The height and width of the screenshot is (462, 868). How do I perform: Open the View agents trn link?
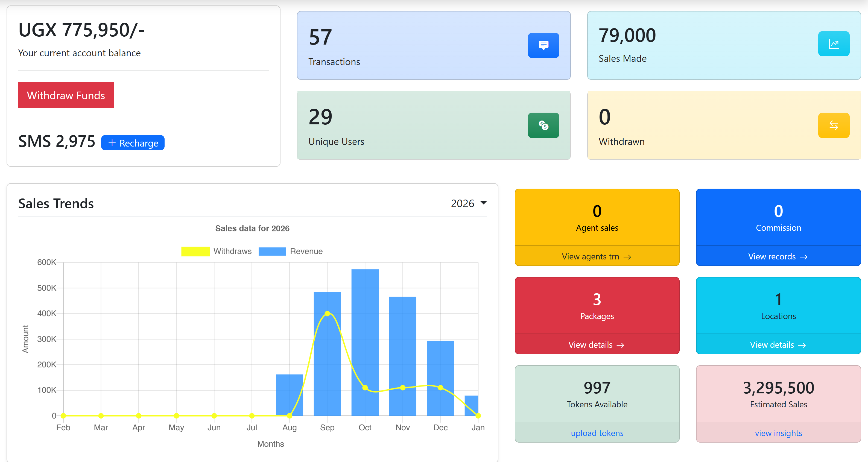[597, 257]
